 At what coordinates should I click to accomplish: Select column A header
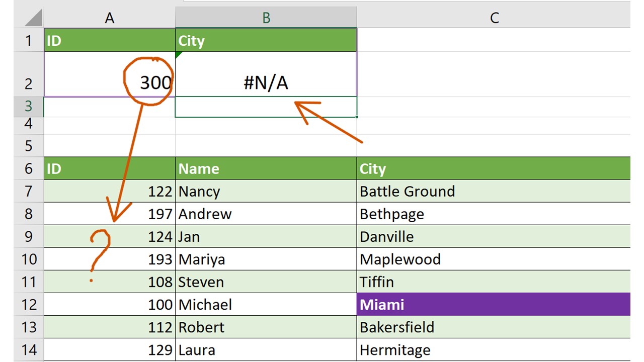coord(110,18)
